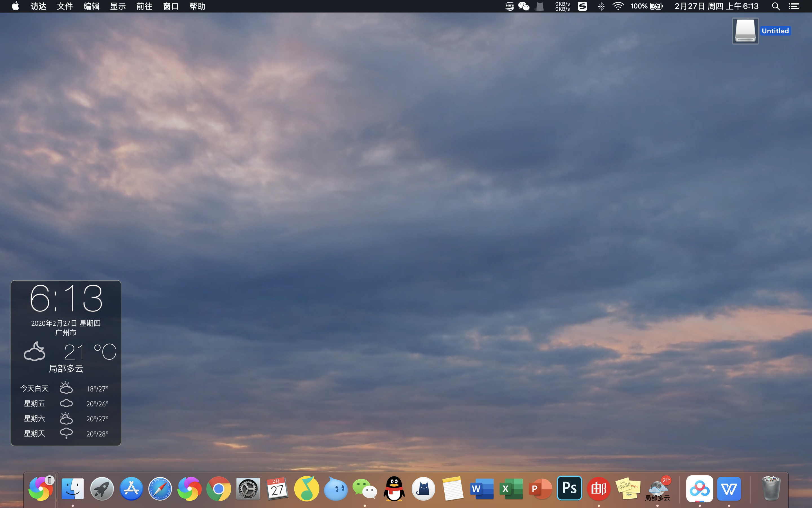Image resolution: width=812 pixels, height=508 pixels.
Task: Click the 星期五 forecast row
Action: [x=66, y=404]
